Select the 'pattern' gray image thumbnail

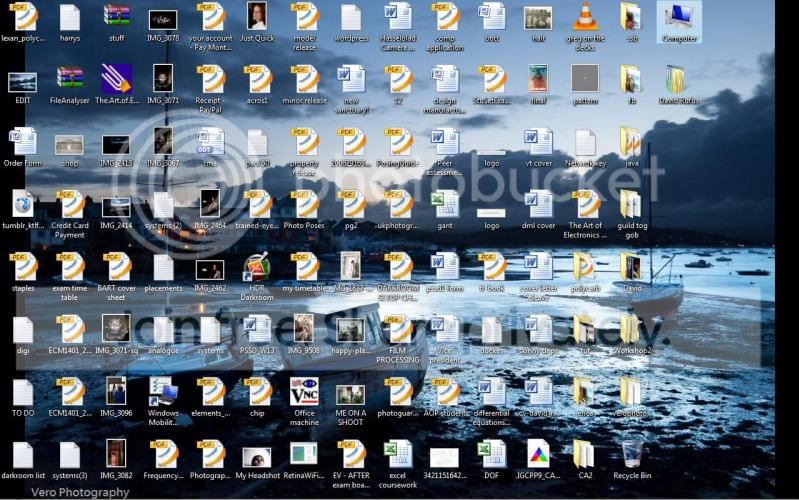tap(585, 78)
